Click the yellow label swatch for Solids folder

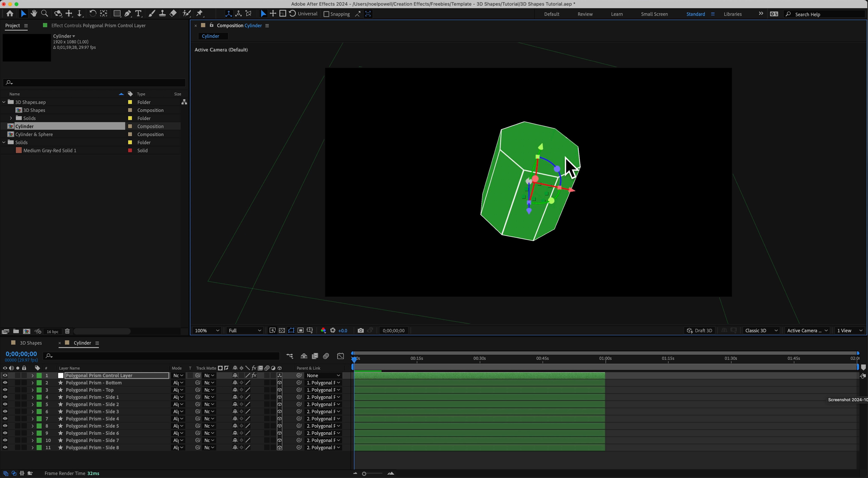(x=130, y=143)
